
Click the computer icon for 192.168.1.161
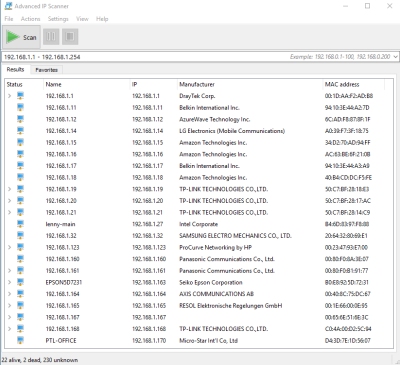[x=20, y=271]
